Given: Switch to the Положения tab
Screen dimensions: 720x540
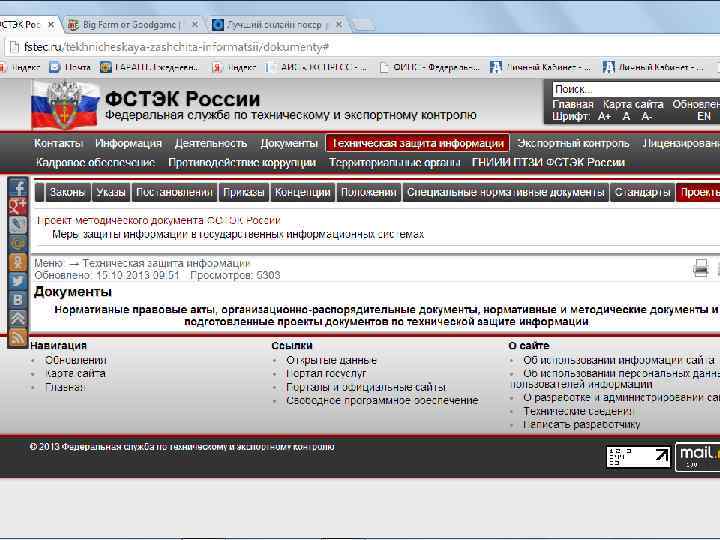Looking at the screenshot, I should click(x=368, y=192).
